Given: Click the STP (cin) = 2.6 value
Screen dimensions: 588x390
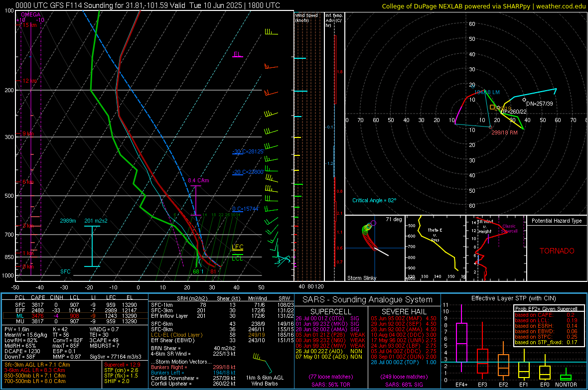Looking at the screenshot, I should point(121,370).
